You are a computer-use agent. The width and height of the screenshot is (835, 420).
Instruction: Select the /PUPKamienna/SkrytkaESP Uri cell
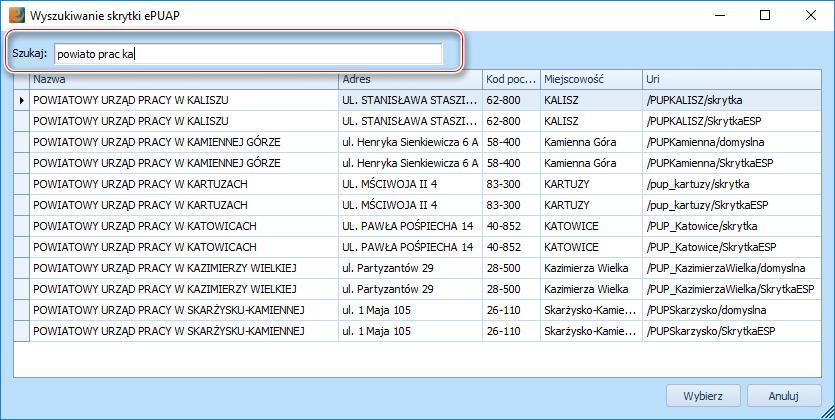pyautogui.click(x=732, y=163)
